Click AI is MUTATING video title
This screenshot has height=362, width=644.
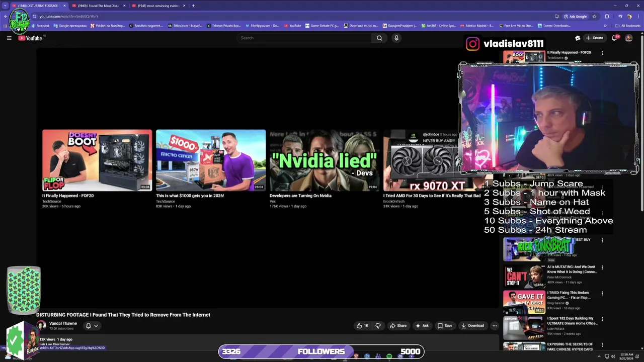572,269
